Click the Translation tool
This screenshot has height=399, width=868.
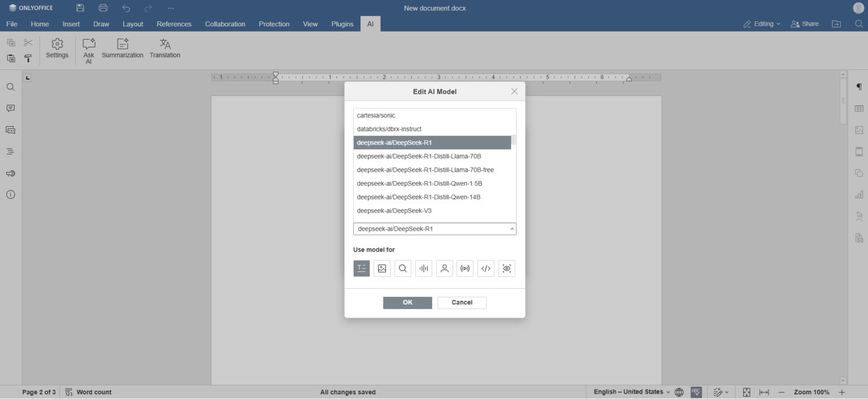pyautogui.click(x=165, y=49)
